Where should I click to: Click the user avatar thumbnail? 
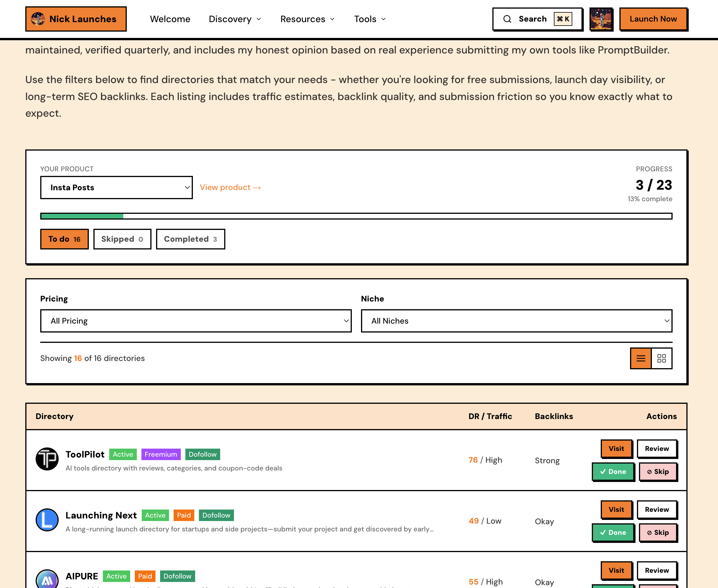pyautogui.click(x=601, y=19)
